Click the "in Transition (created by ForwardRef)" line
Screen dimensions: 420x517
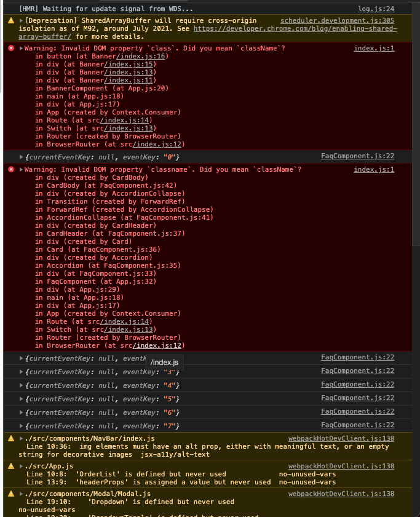coord(110,202)
